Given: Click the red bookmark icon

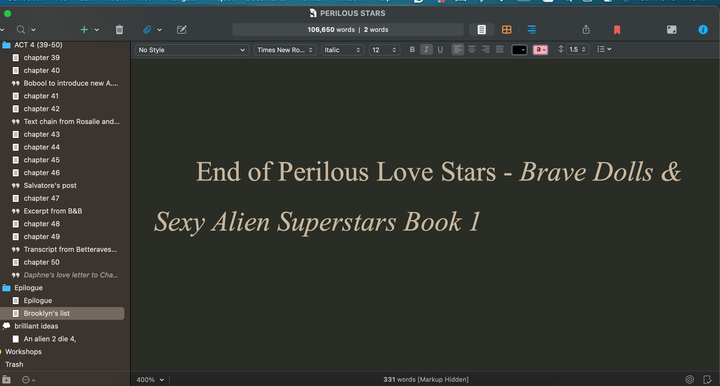Looking at the screenshot, I should 617,30.
